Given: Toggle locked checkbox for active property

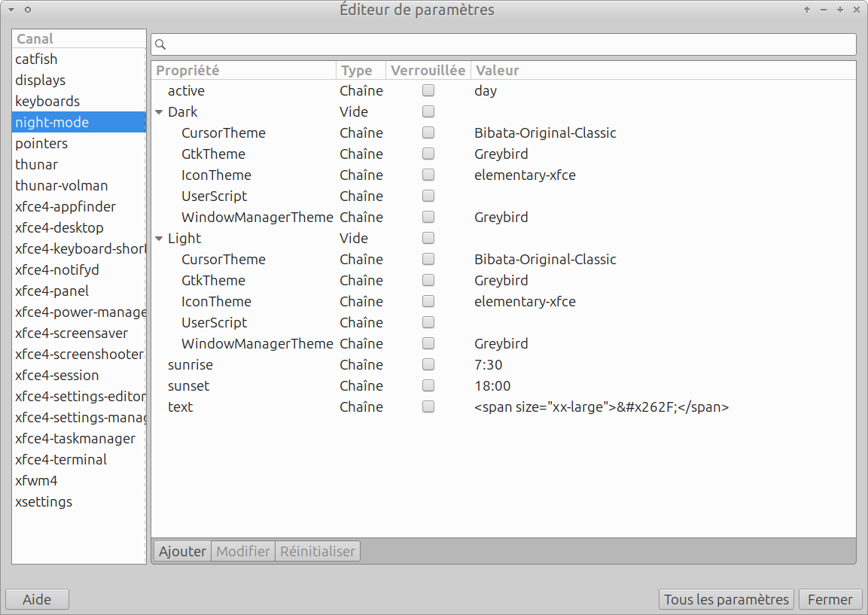Looking at the screenshot, I should 428,90.
